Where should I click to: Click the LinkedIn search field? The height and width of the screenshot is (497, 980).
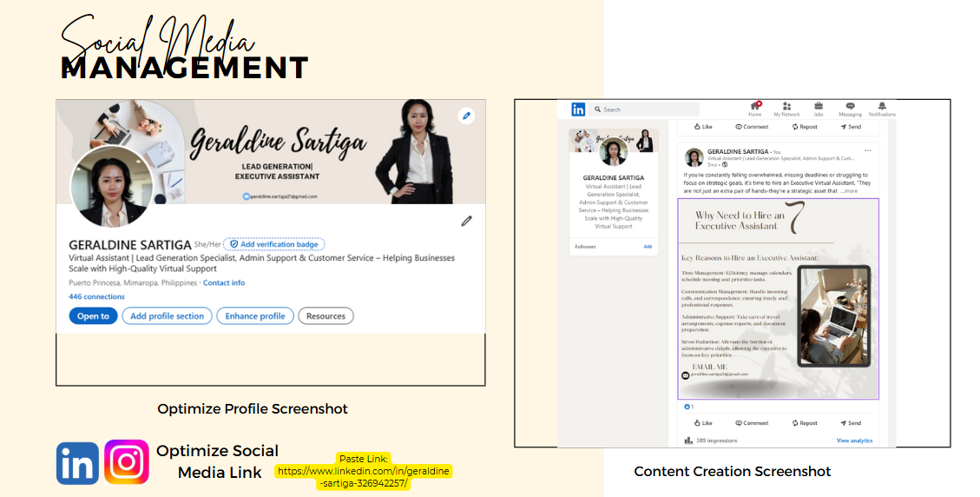[644, 109]
